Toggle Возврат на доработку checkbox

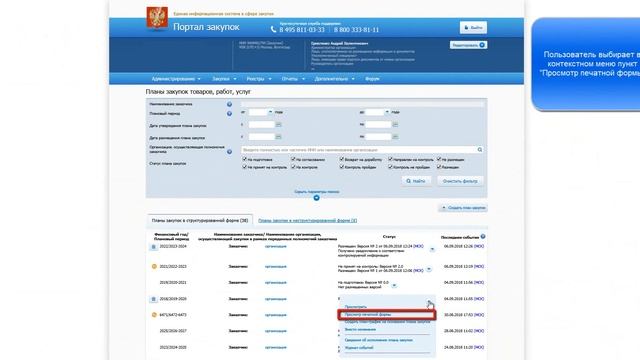pos(342,159)
